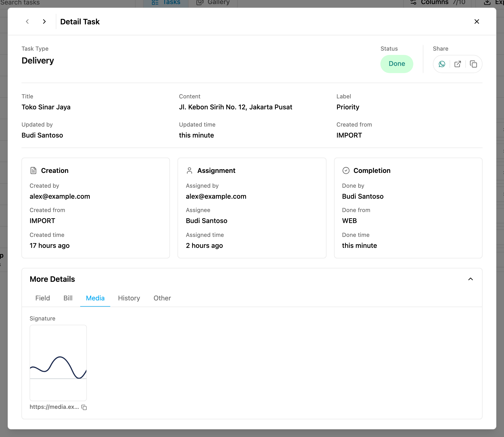Screen dimensions: 504x437
Task: Click the Assignment person icon
Action: (189, 171)
